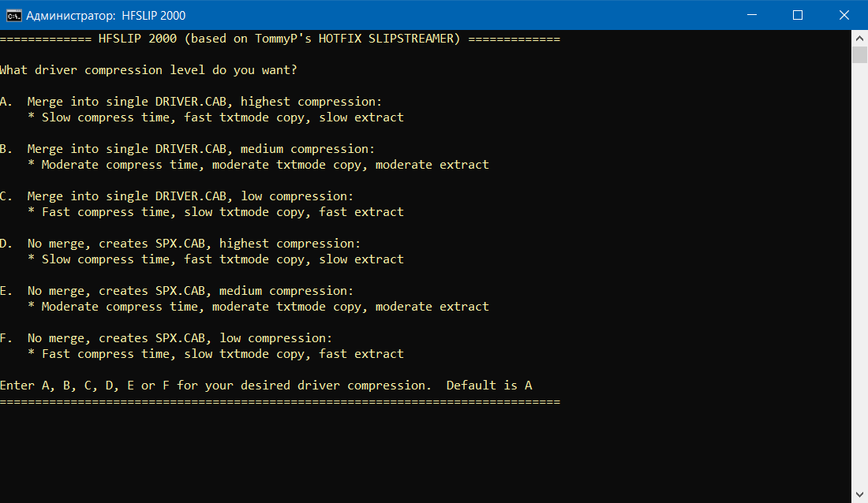Click the 'What driver compression level' question
The image size is (868, 503).
point(148,70)
